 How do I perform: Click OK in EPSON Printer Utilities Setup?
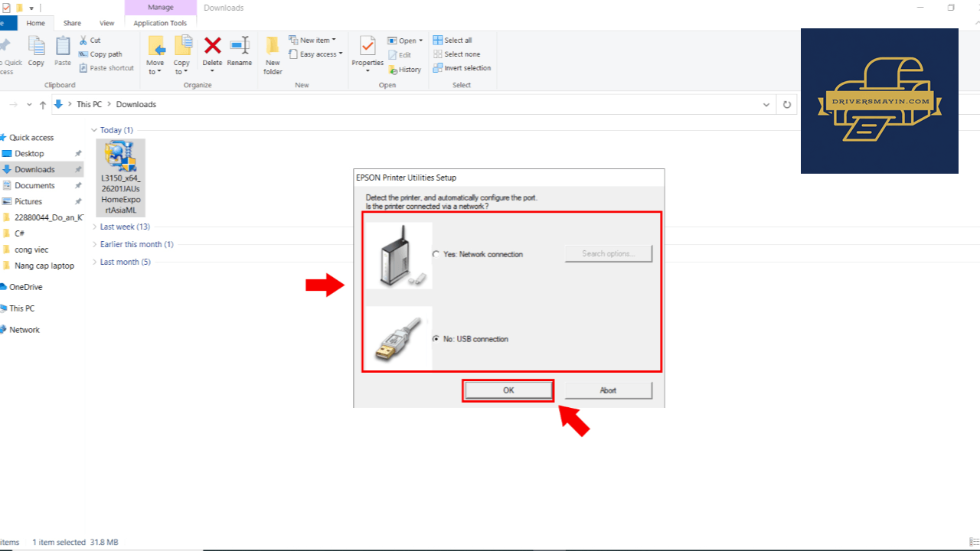tap(508, 390)
